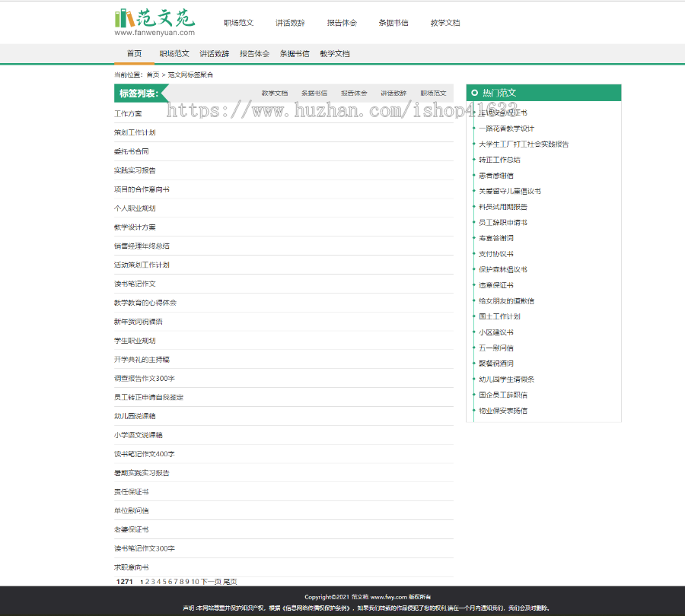Screen dimensions: 685x616
Task: Filter tags by 报告体会 in the 标签列表 bar
Action: coord(354,93)
